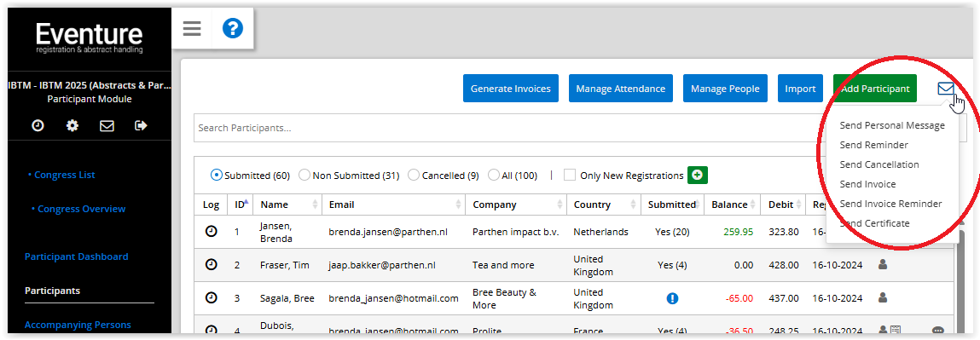Enable Only New Registrations checkbox
Screen dimensions: 980x340
[570, 176]
